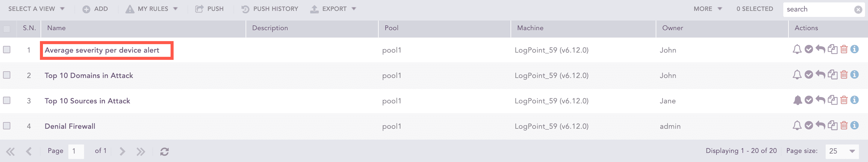Open the Export menu

pos(333,9)
